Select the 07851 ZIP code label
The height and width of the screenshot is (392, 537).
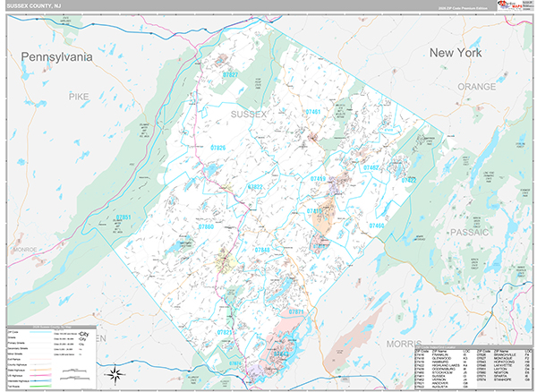tap(124, 217)
